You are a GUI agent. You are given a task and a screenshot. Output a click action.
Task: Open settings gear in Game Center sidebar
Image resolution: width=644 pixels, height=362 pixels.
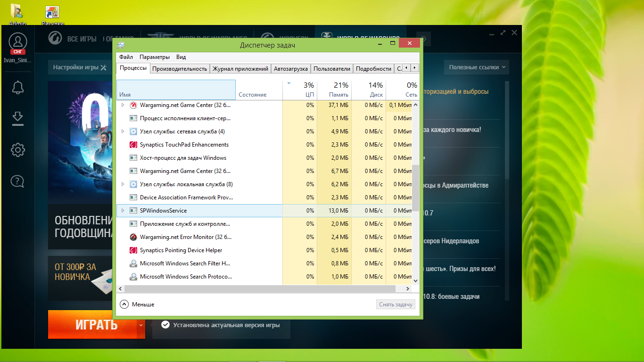[18, 150]
